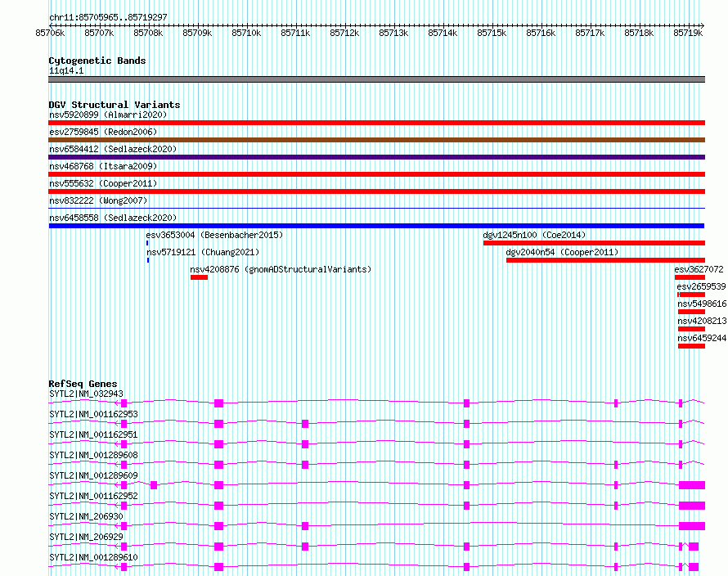This screenshot has width=728, height=576.
Task: Open the dgv1245n100 (Coe2014) label
Action: (534, 235)
